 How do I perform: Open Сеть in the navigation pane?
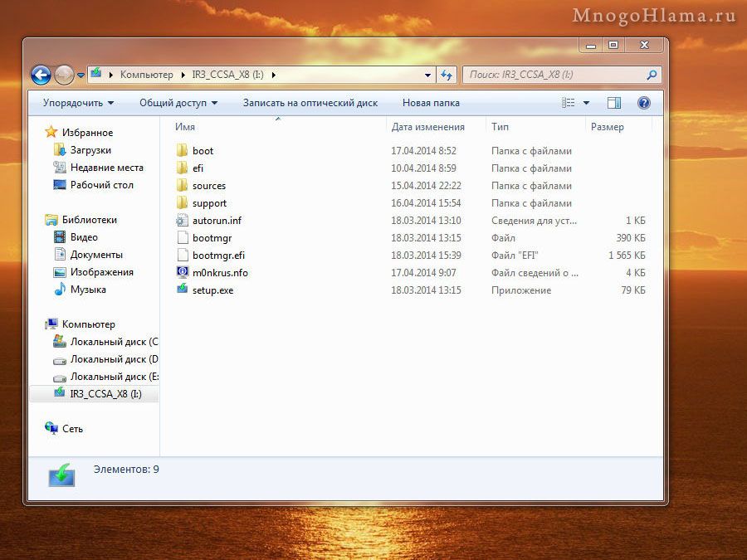click(x=72, y=429)
